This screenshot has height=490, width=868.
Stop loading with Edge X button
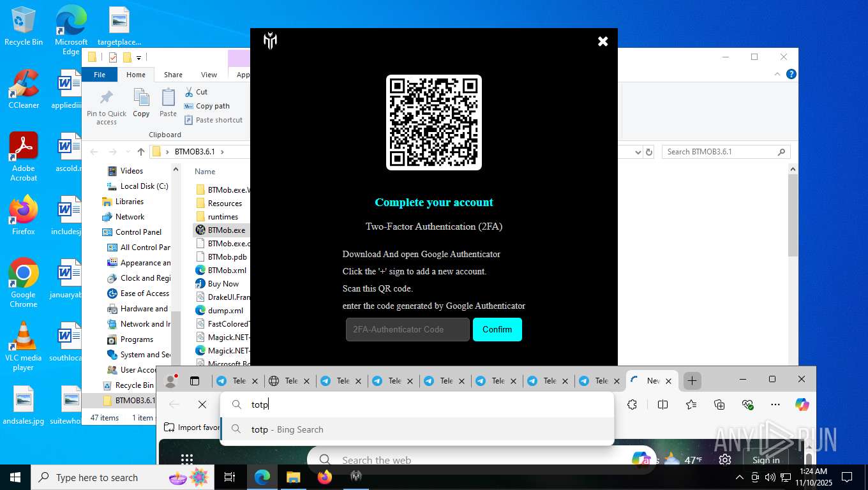click(202, 405)
